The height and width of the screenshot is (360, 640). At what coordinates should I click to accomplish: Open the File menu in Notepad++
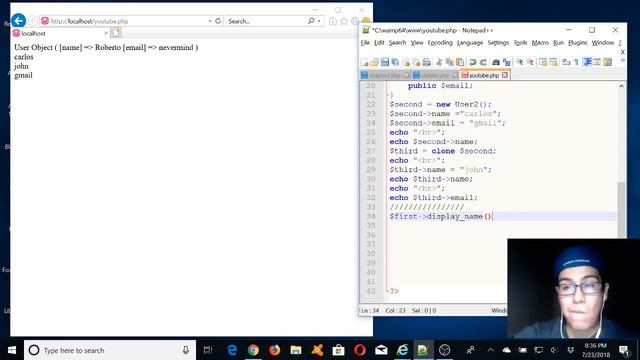click(x=365, y=43)
